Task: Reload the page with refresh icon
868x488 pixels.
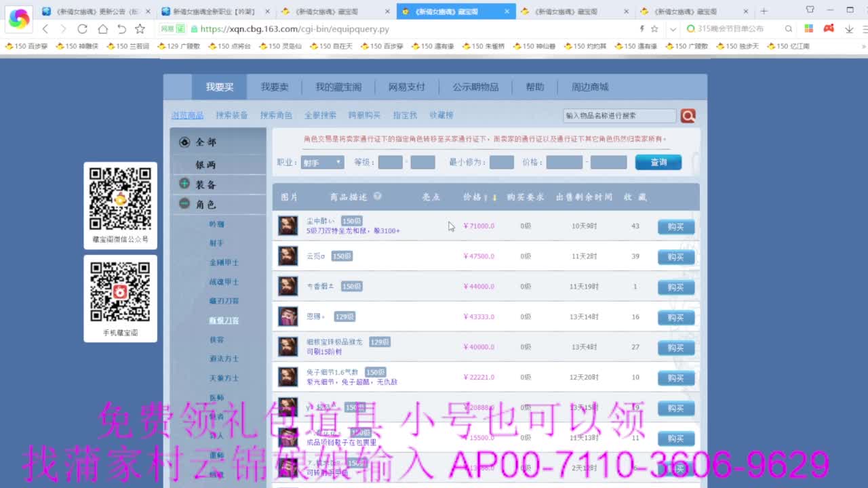Action: (82, 29)
